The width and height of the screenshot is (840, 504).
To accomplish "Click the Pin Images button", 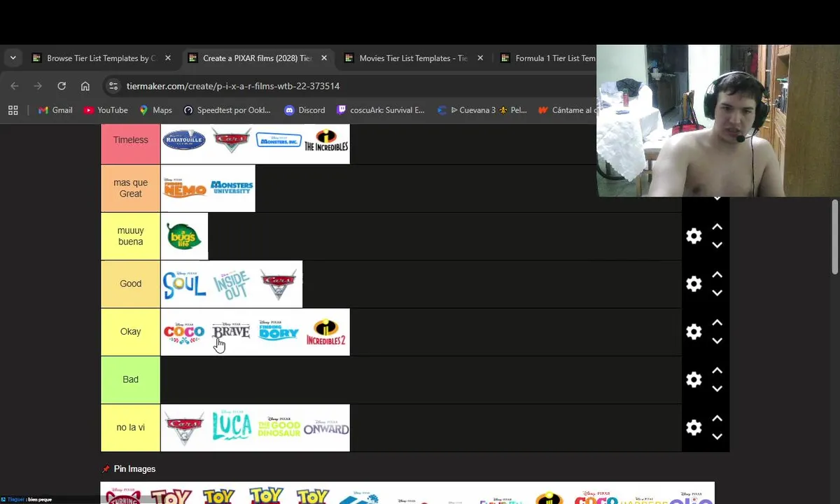I will coord(129,469).
